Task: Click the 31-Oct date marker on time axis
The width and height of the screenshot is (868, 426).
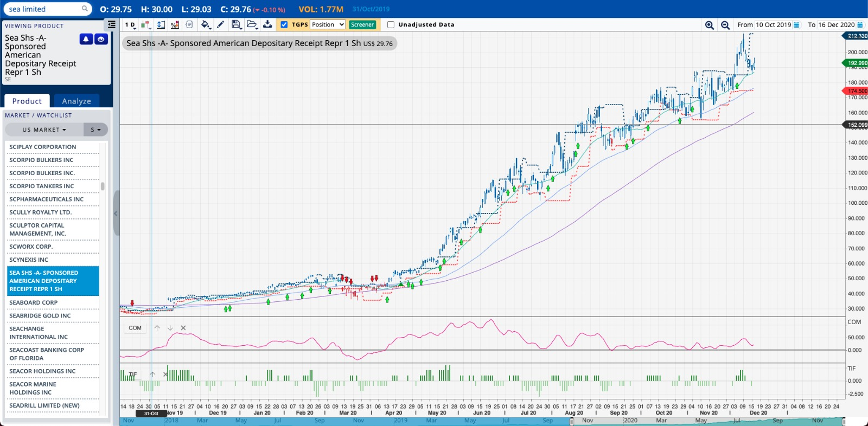Action: tap(151, 414)
